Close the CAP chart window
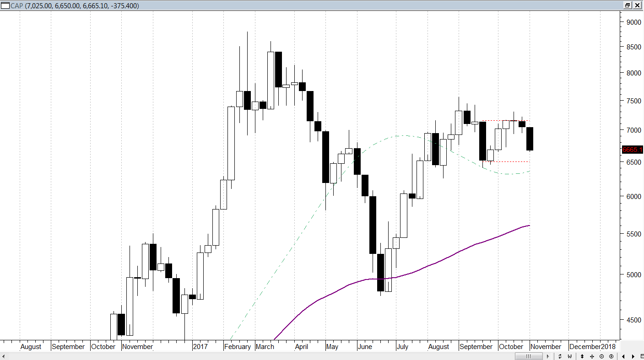 click(638, 5)
